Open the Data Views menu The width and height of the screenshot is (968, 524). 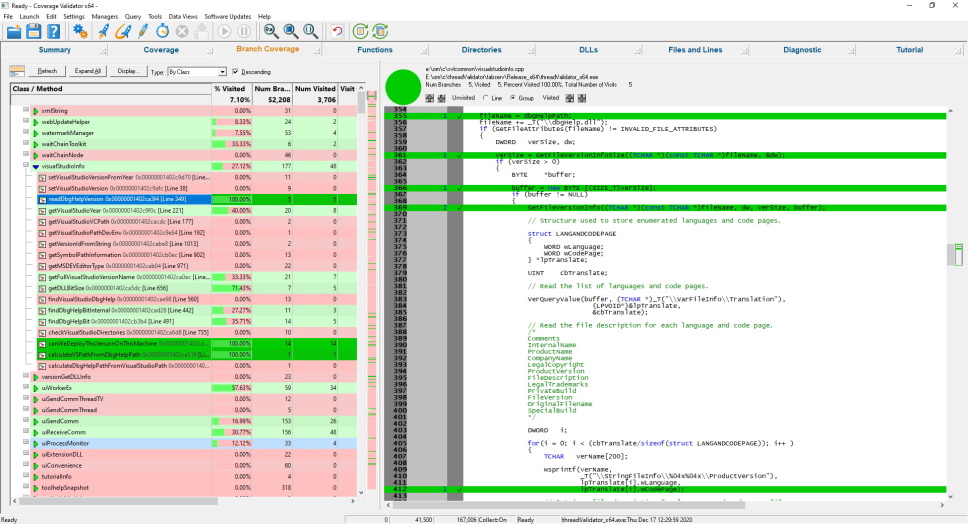pos(183,17)
